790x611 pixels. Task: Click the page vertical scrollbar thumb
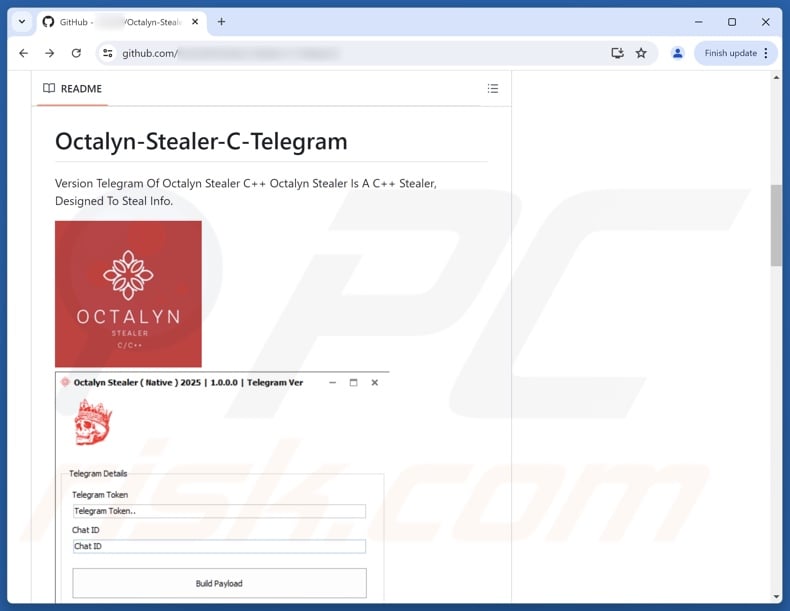776,225
